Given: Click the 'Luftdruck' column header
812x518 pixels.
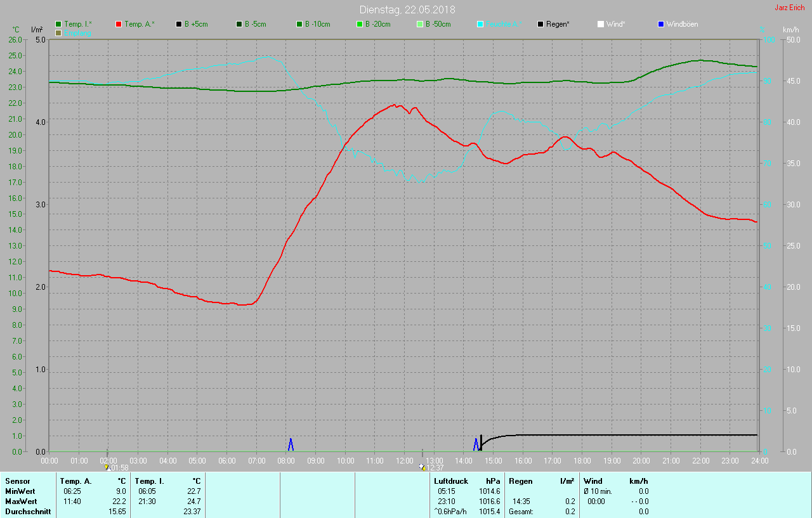Looking at the screenshot, I should [x=451, y=481].
